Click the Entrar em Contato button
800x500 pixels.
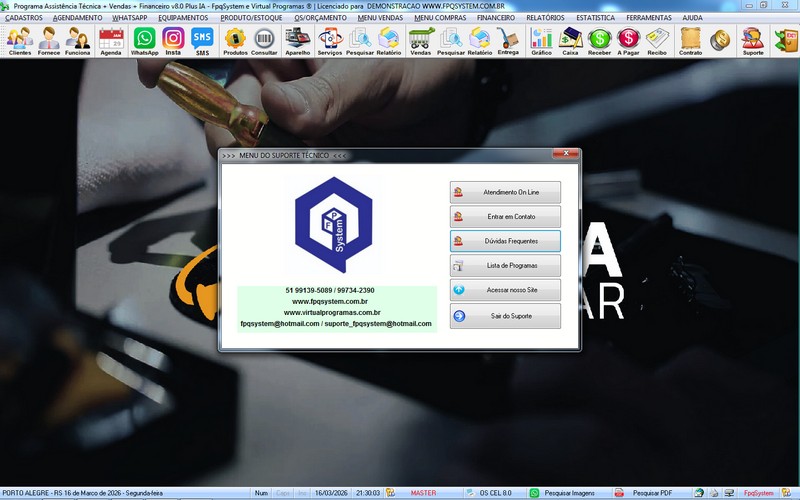point(505,217)
